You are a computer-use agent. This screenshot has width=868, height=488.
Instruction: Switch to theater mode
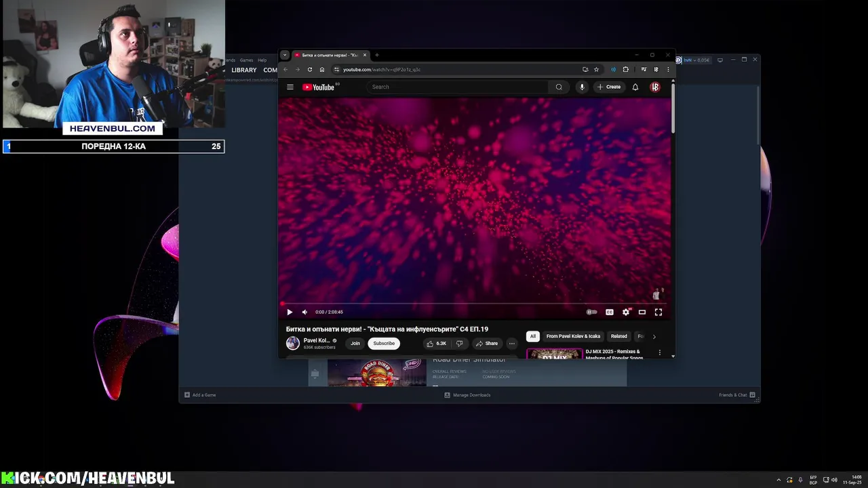click(x=642, y=312)
